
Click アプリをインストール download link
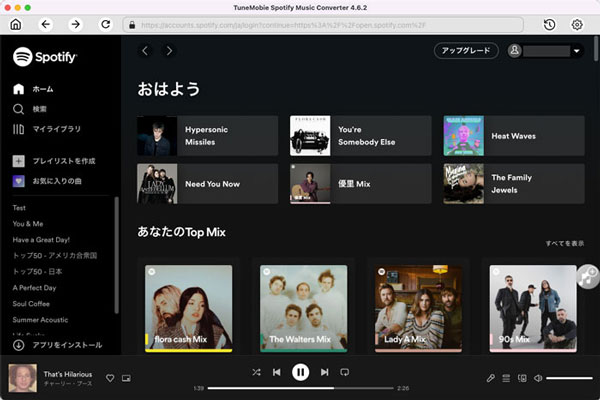(x=57, y=345)
